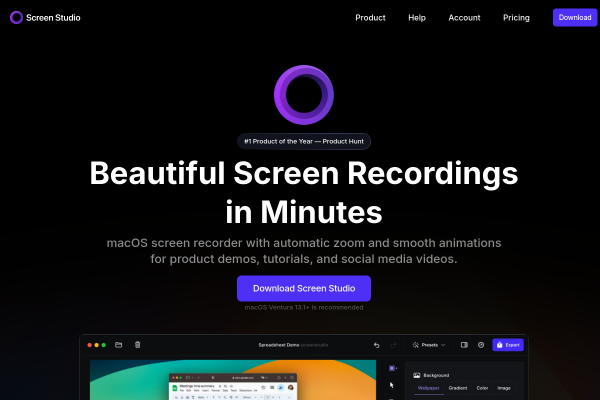
Task: Switch to the Wallpaper tab
Action: pyautogui.click(x=429, y=388)
